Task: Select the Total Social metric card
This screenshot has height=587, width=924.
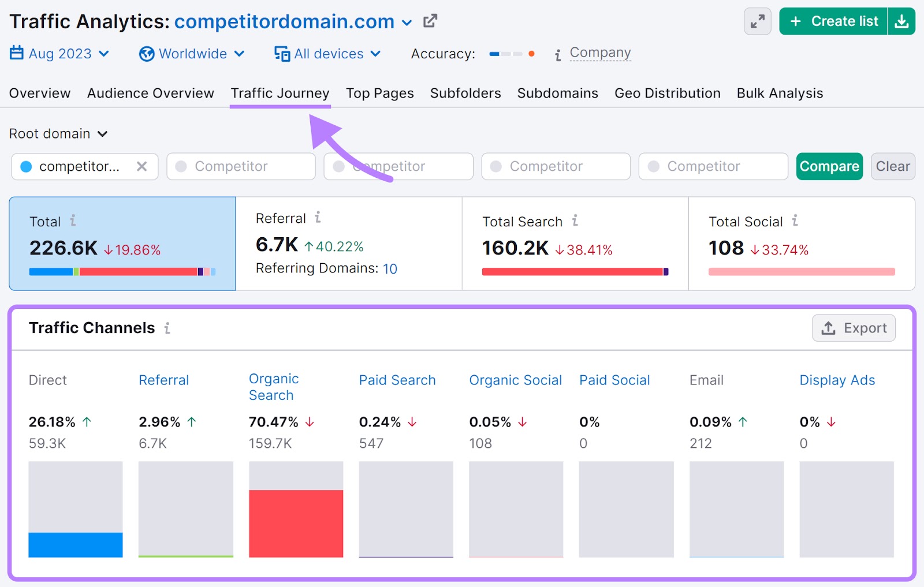Action: tap(803, 243)
